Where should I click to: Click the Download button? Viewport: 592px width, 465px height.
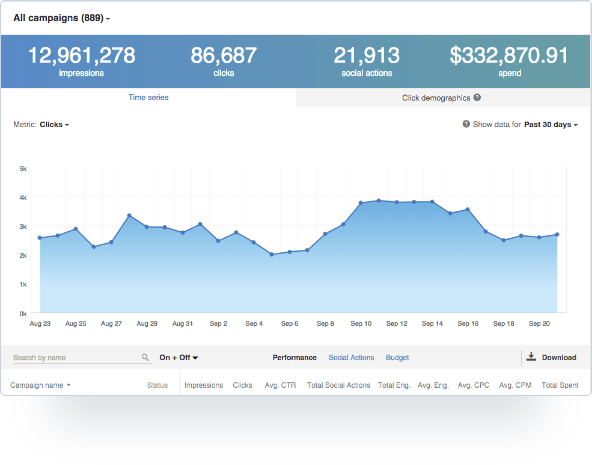click(x=552, y=357)
